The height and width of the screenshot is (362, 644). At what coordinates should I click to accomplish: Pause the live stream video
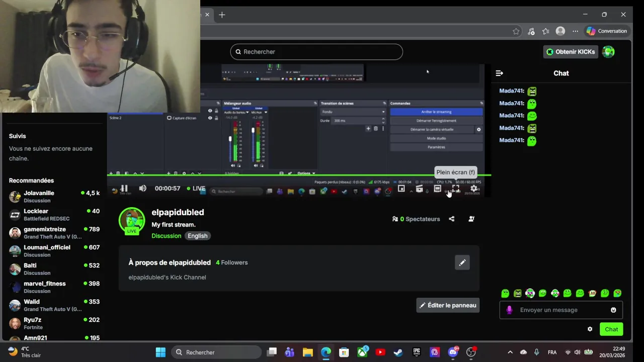coord(124,189)
